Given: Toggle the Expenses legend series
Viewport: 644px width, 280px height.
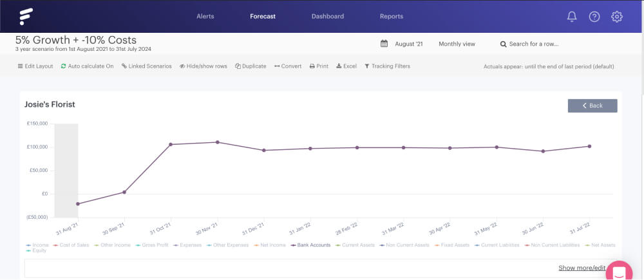Looking at the screenshot, I should 187,245.
